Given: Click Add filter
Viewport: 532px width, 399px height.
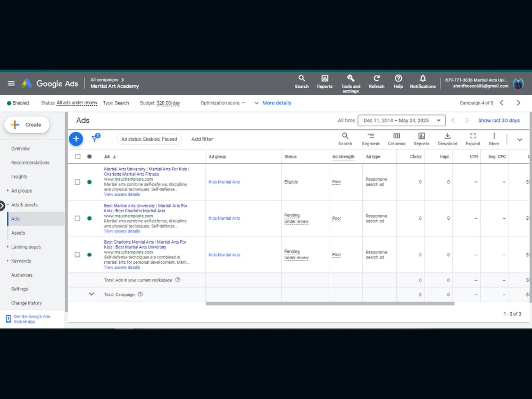Looking at the screenshot, I should tap(202, 139).
